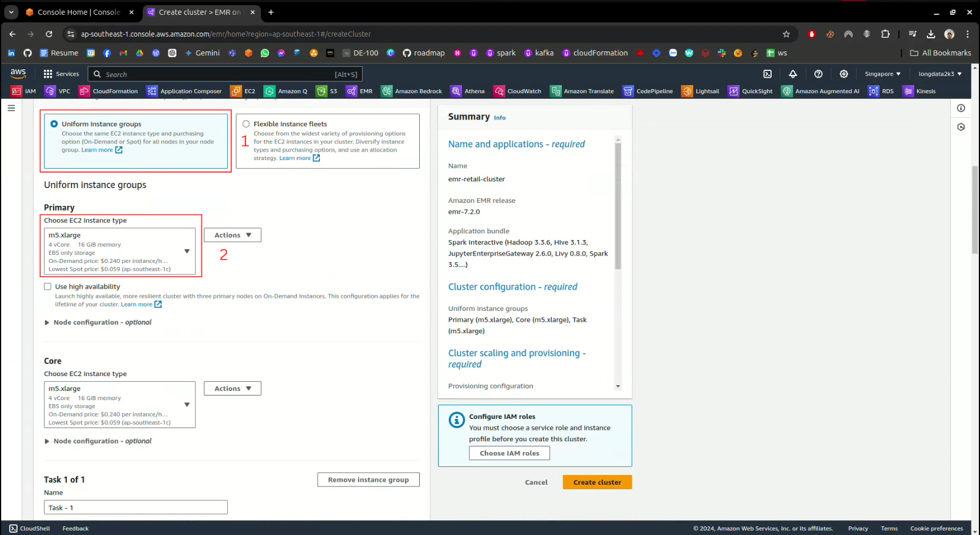Open the Singapore region selector menu
The width and height of the screenshot is (980, 535).
pyautogui.click(x=882, y=74)
